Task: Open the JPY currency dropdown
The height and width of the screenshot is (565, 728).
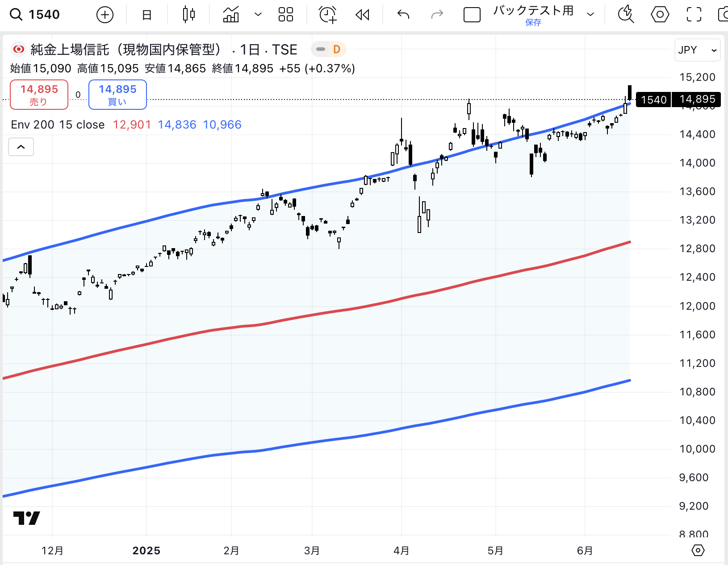Action: coord(698,50)
